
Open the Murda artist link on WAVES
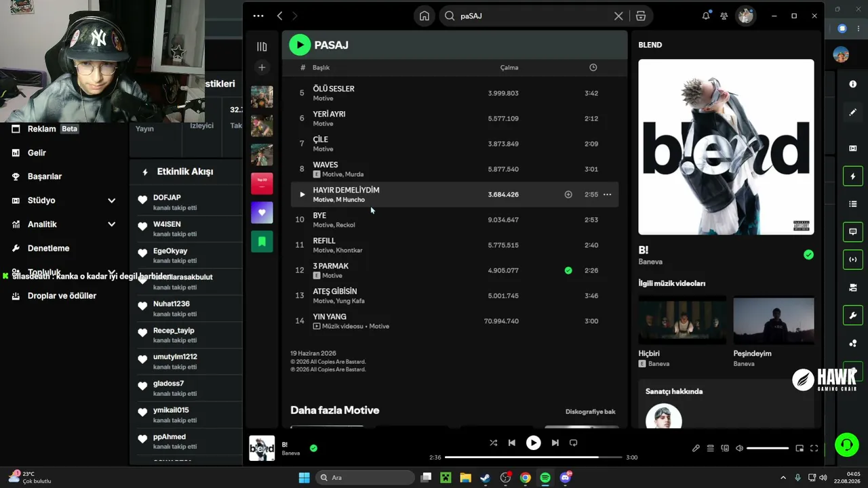(354, 175)
